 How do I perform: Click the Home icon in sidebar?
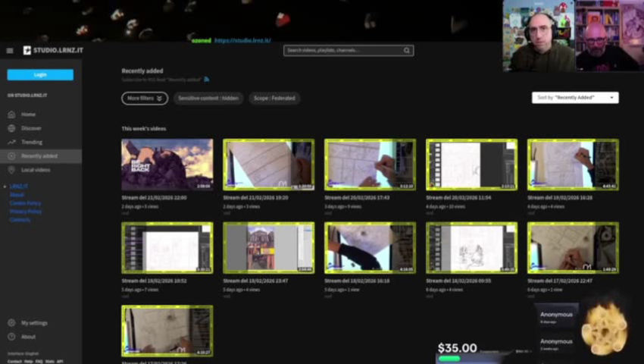(11, 115)
